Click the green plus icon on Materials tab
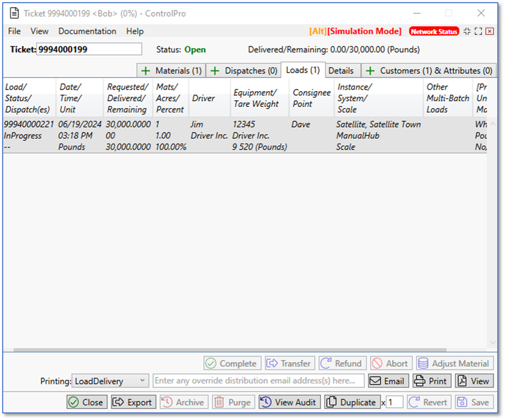The width and height of the screenshot is (505, 420). coord(146,71)
